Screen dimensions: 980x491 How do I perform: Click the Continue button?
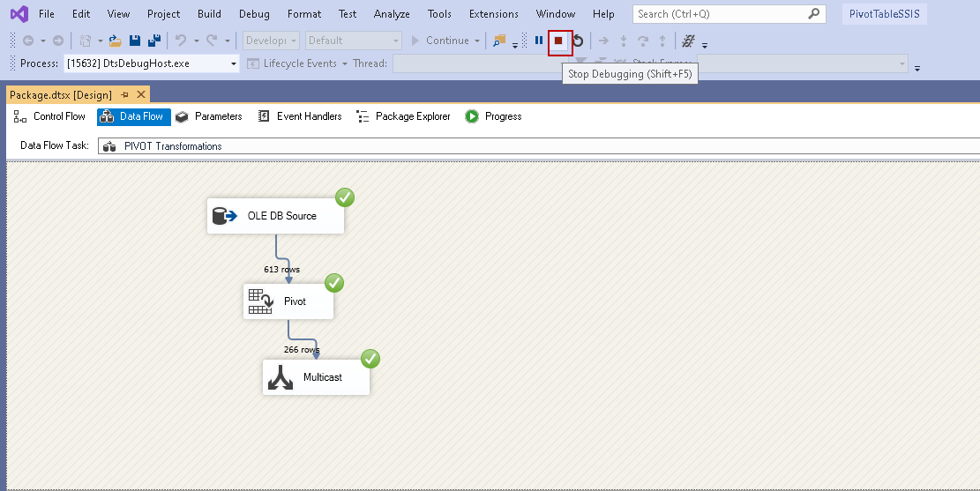[x=440, y=41]
